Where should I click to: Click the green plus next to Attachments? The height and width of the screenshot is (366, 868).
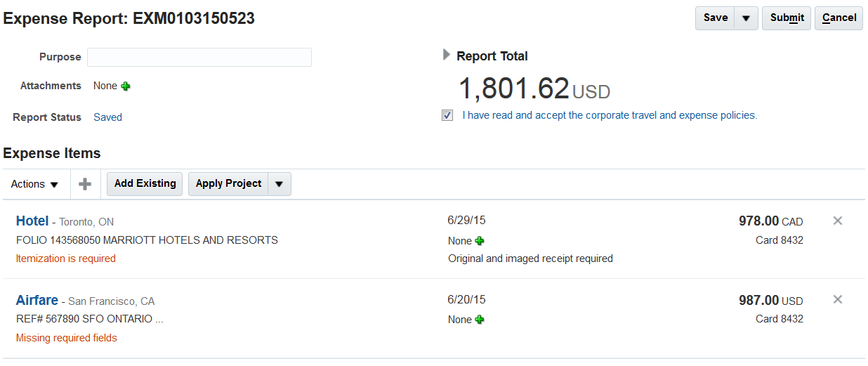point(126,86)
